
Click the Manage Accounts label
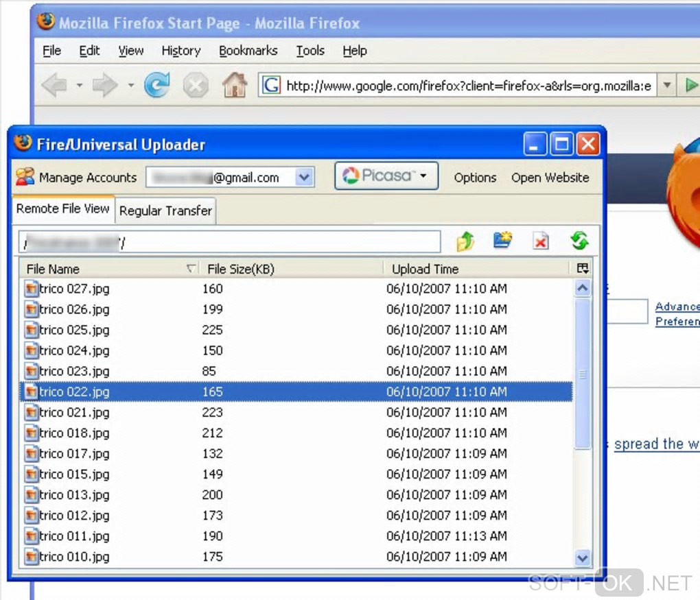[x=88, y=178]
